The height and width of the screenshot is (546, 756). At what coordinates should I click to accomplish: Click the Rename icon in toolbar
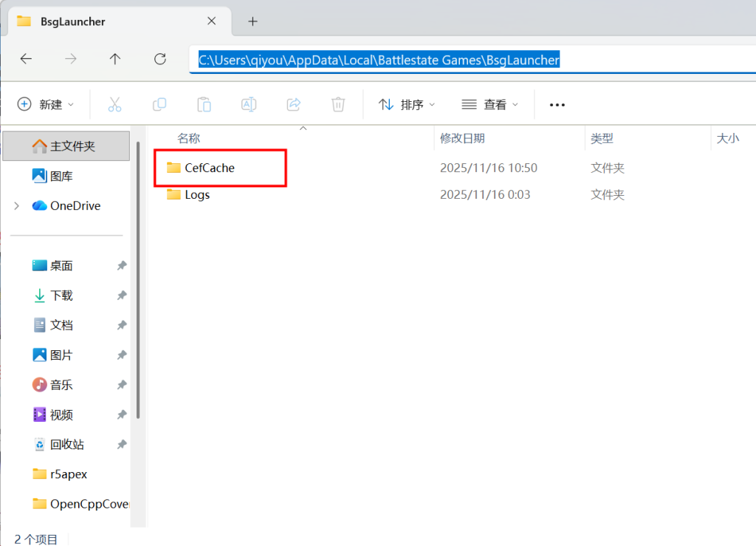(x=249, y=104)
